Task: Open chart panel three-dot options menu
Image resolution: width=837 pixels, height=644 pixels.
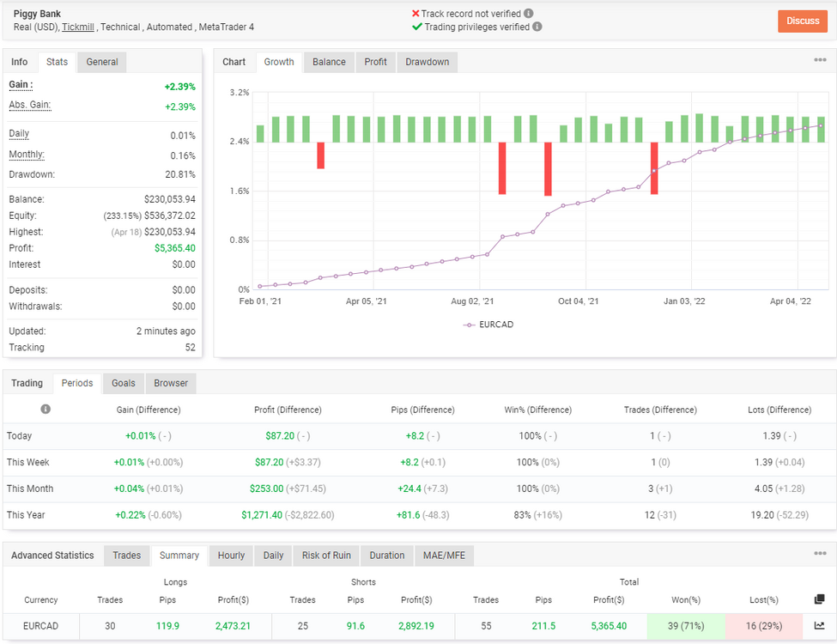Action: [x=820, y=60]
